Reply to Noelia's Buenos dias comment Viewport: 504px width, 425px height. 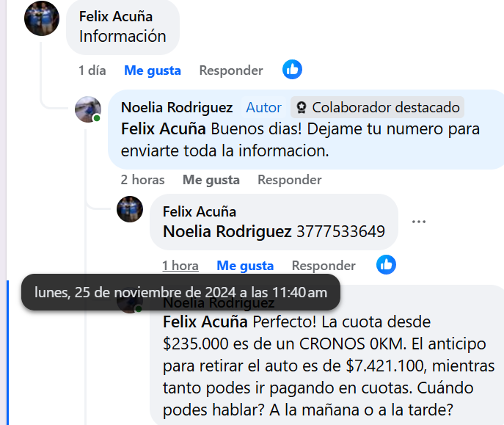coord(290,180)
